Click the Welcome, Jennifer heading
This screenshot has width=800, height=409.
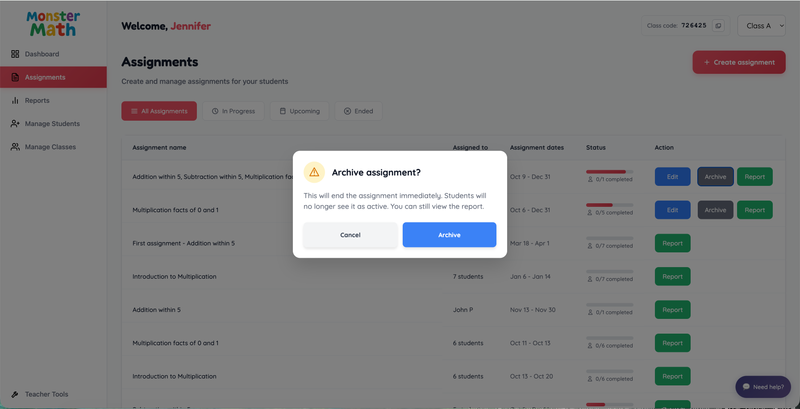point(166,26)
